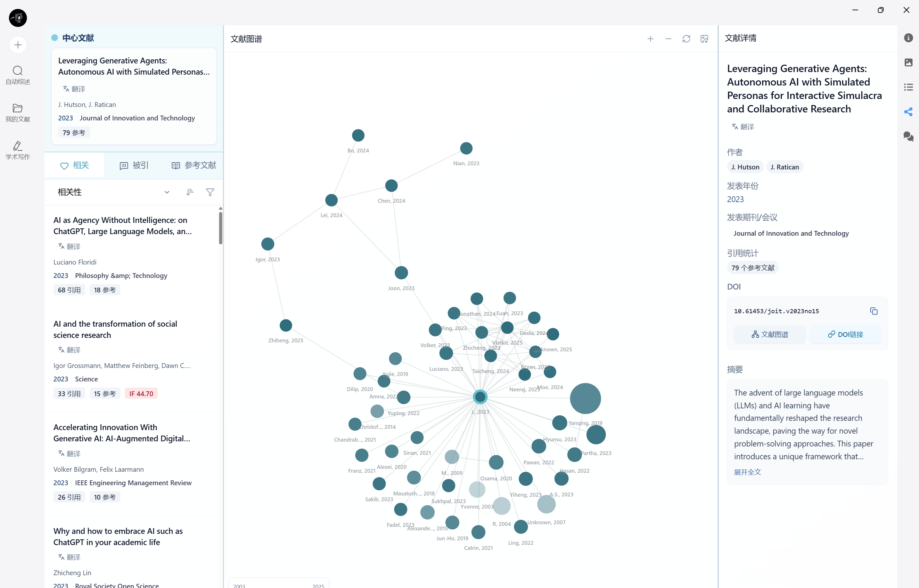The image size is (919, 588).
Task: Open the share icon in right sidebar
Action: pos(908,112)
